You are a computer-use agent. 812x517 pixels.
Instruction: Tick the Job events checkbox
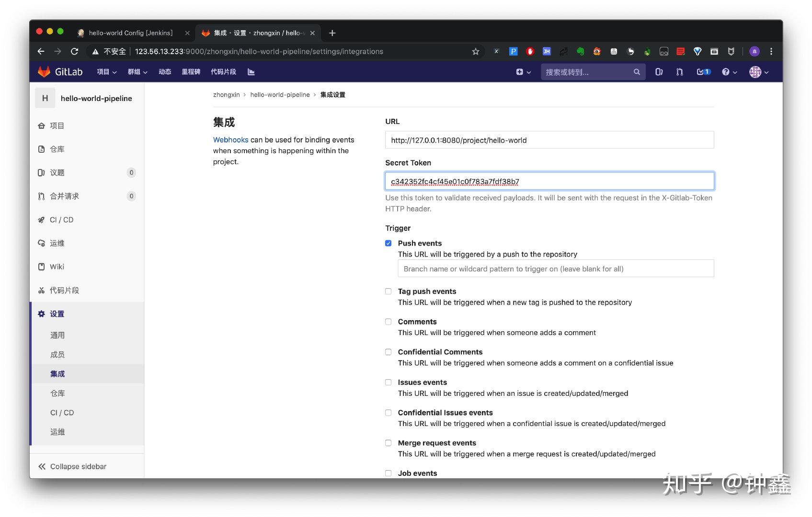(x=389, y=473)
